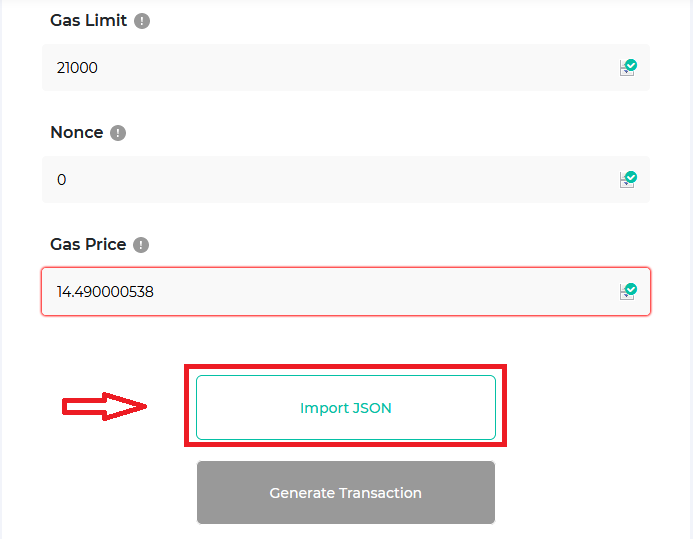This screenshot has width=693, height=539.
Task: Focus the Nonce input field
Action: tap(346, 179)
